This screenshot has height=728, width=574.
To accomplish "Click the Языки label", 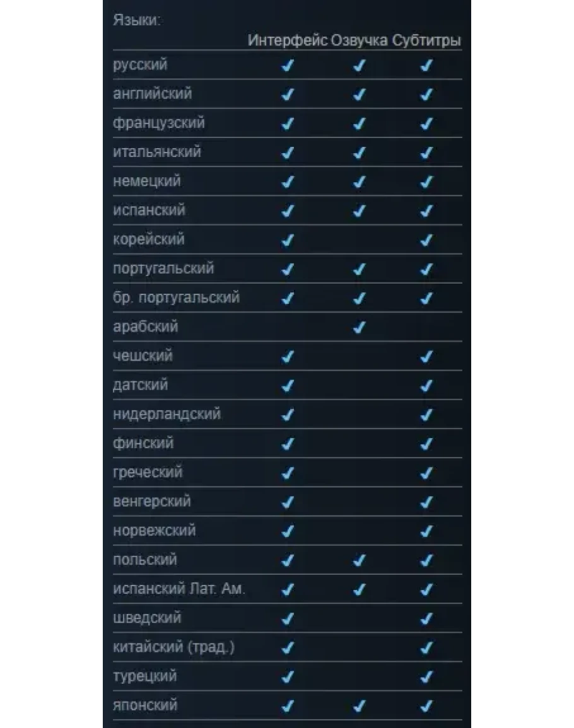I will [x=137, y=20].
